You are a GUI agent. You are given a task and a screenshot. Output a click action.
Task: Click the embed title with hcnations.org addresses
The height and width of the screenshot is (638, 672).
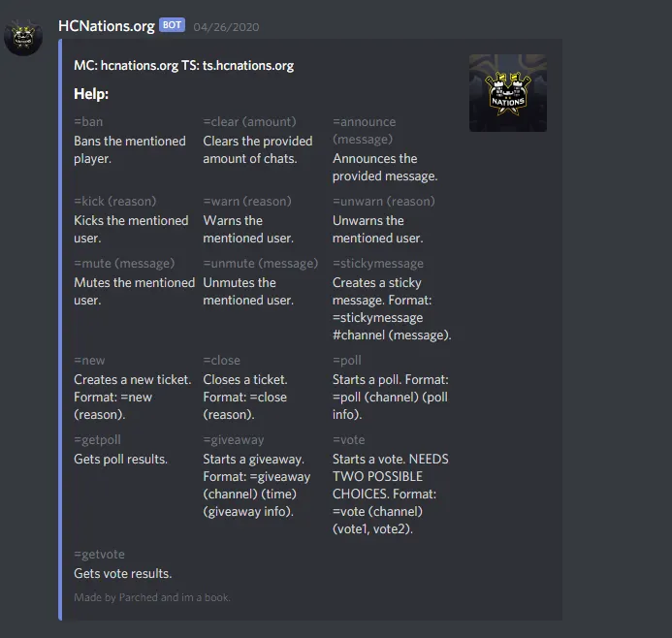(184, 66)
